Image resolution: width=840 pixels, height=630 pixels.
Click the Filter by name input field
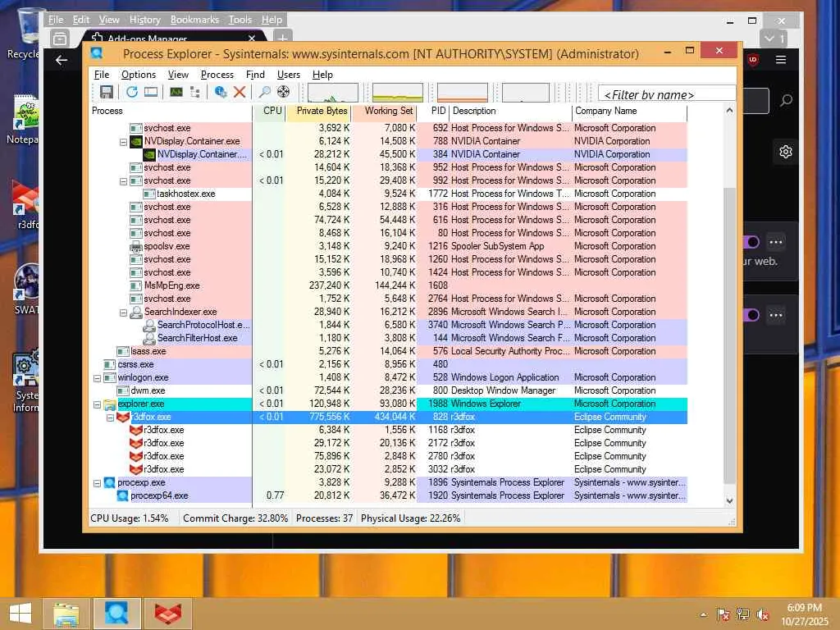(x=667, y=94)
